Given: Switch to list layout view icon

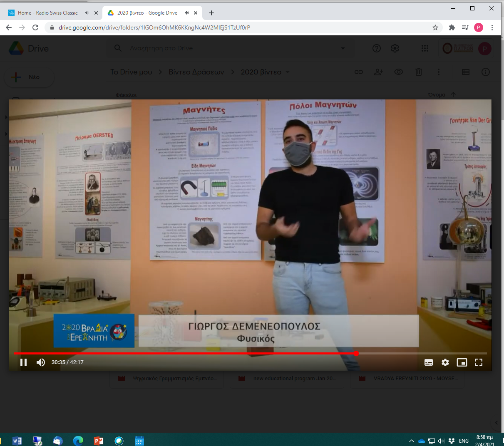Looking at the screenshot, I should coord(466,72).
